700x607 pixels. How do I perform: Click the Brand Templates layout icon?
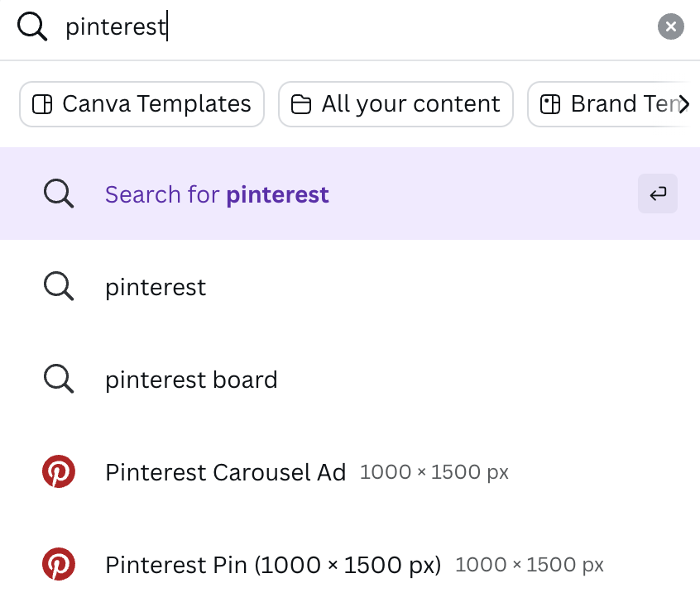pyautogui.click(x=550, y=104)
